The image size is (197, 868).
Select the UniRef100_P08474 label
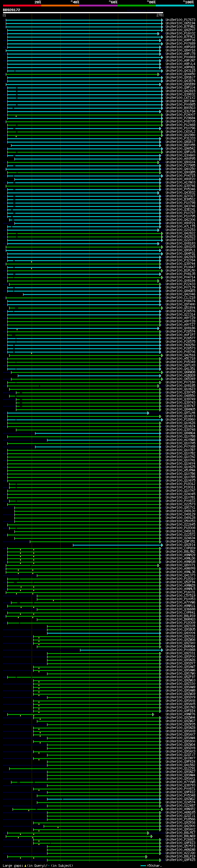tap(180, 301)
